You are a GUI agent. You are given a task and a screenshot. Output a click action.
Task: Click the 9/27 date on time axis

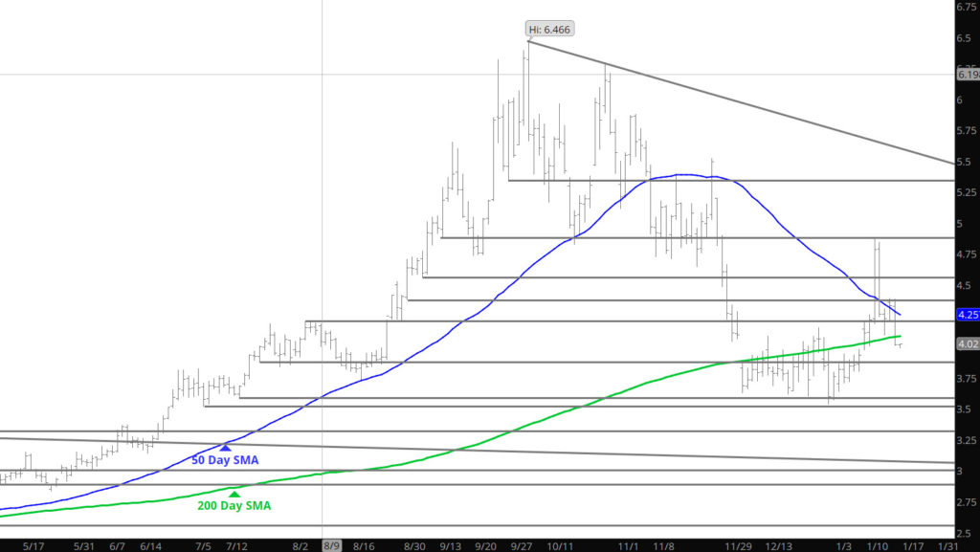tap(521, 544)
